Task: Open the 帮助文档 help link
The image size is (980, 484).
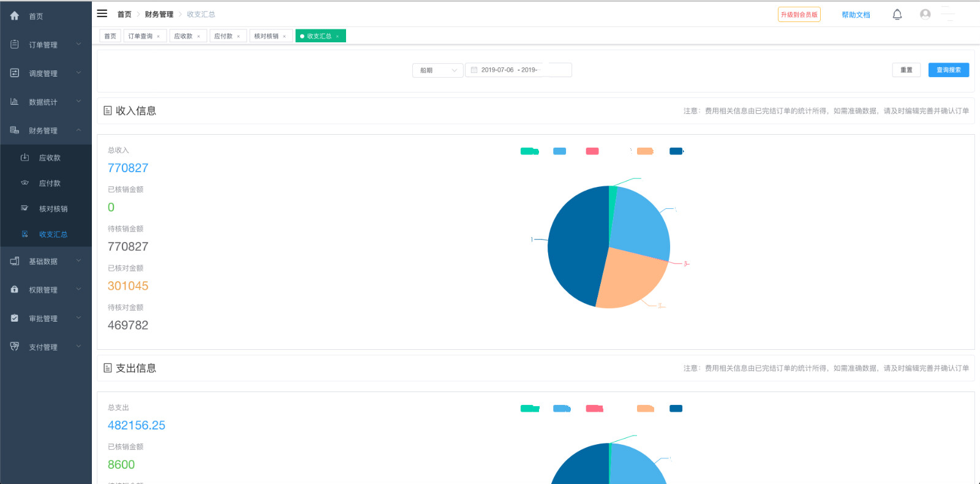Action: click(856, 15)
